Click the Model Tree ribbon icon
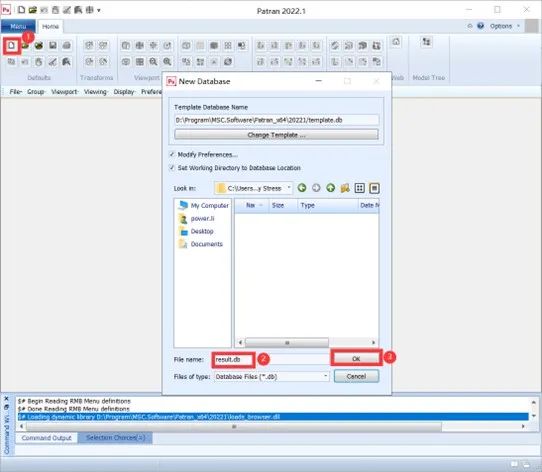This screenshot has height=472, width=542. tap(426, 42)
